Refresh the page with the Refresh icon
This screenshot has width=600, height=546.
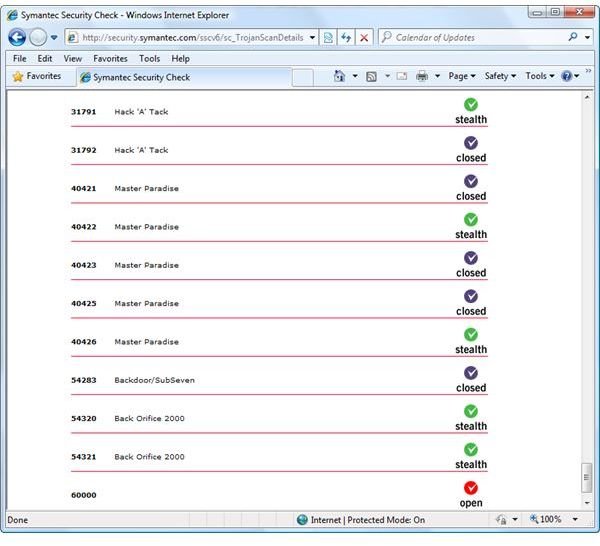coord(346,37)
